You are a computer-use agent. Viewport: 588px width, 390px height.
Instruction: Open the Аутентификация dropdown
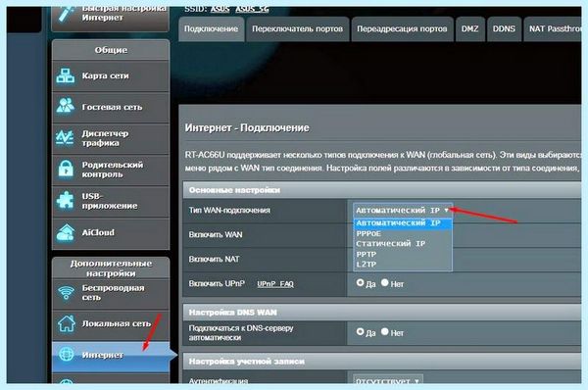(x=388, y=380)
